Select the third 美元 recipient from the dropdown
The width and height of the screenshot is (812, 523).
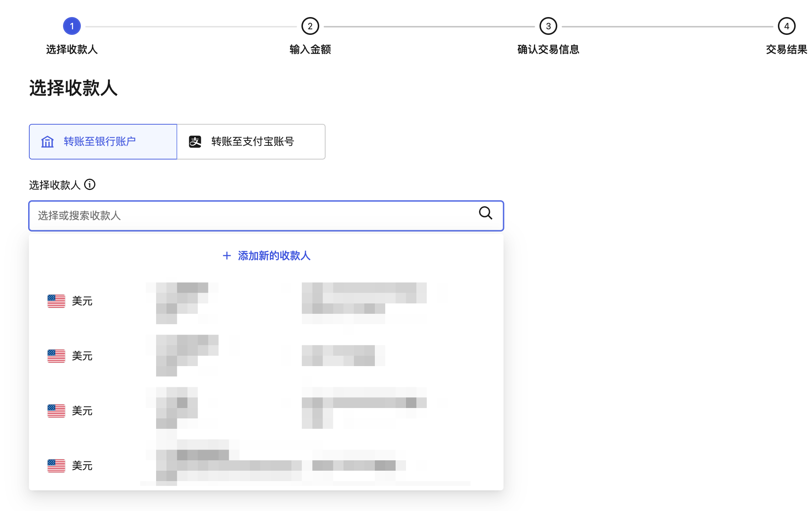tap(260, 410)
